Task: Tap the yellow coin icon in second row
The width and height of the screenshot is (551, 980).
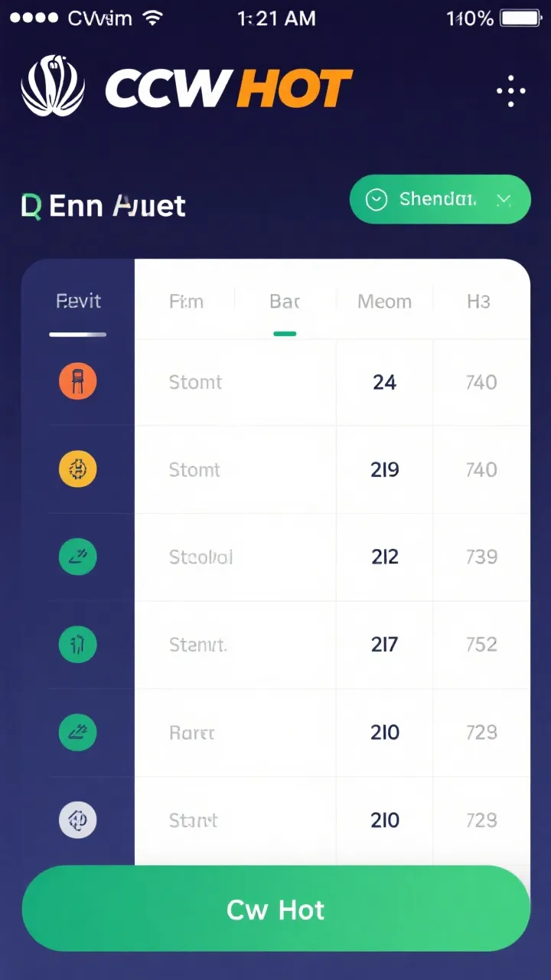Action: point(78,469)
